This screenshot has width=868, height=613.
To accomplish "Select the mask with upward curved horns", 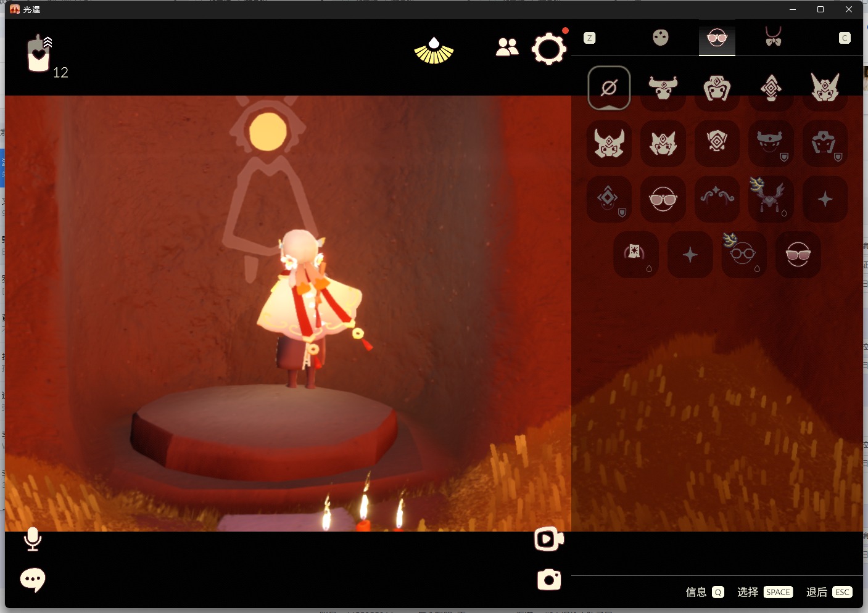I will point(609,143).
